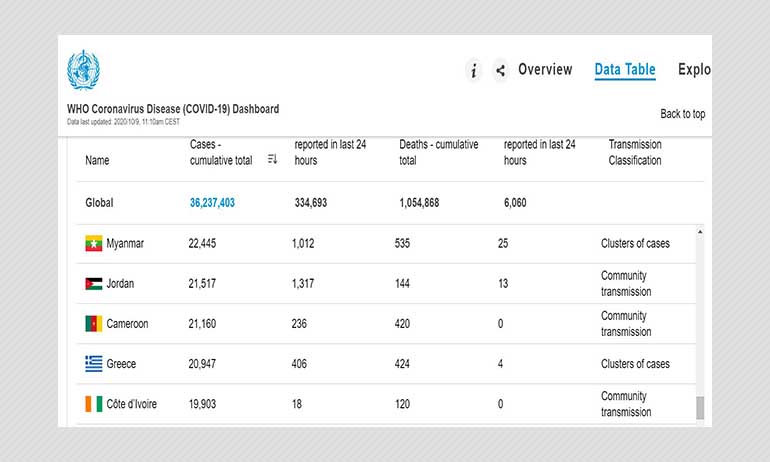Click the WHO logo emblem
The image size is (770, 462).
[83, 70]
